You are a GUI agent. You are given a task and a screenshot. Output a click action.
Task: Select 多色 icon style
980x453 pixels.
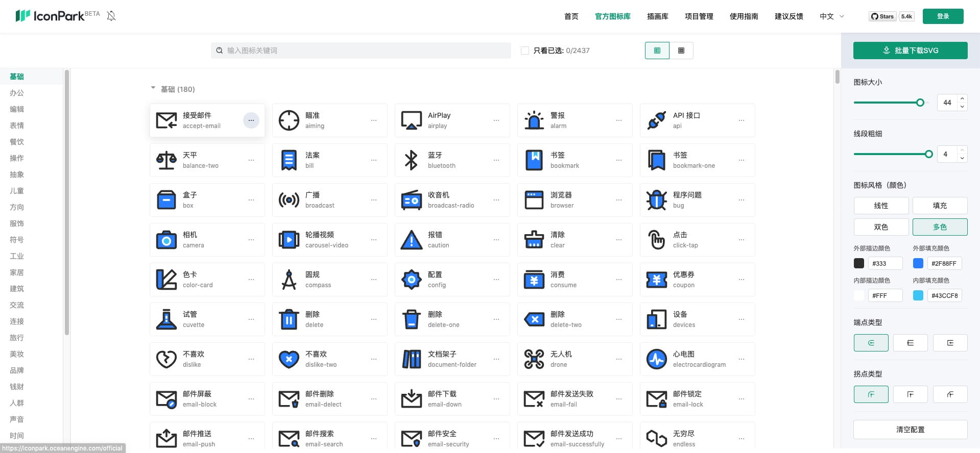pos(940,227)
